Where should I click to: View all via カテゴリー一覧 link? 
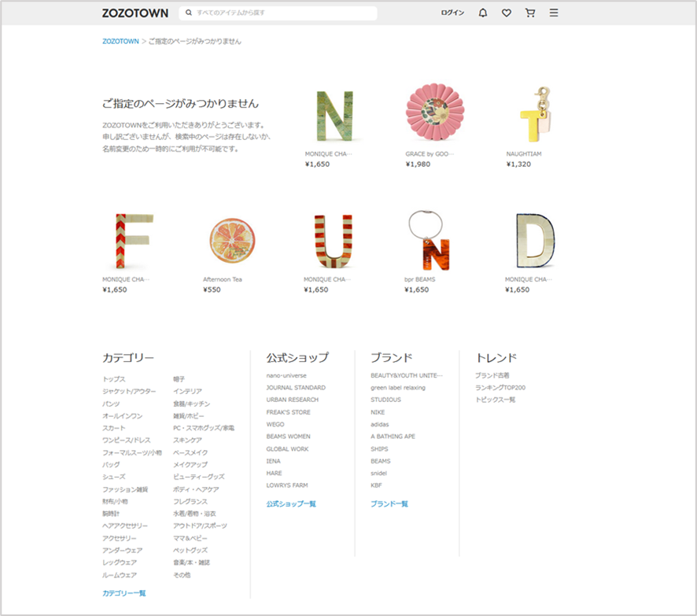[124, 593]
